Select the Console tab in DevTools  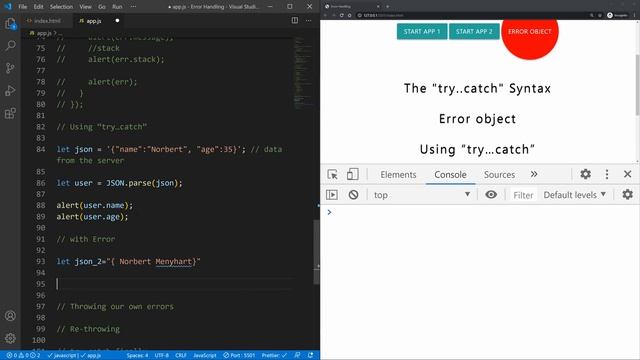pos(450,174)
